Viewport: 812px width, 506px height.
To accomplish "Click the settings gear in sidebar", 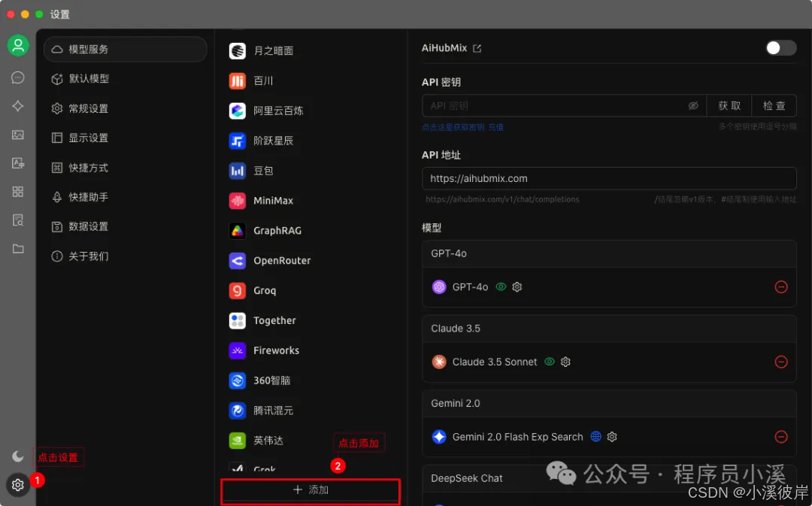I will 17,485.
